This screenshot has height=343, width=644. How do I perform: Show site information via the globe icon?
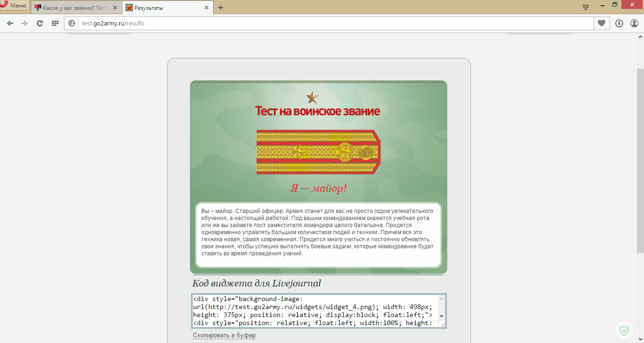[72, 23]
